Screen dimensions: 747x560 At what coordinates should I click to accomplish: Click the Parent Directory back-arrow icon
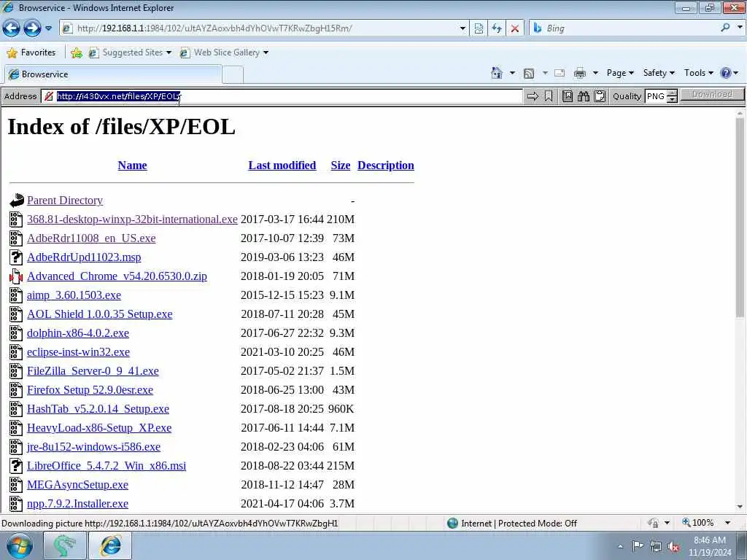click(x=16, y=200)
